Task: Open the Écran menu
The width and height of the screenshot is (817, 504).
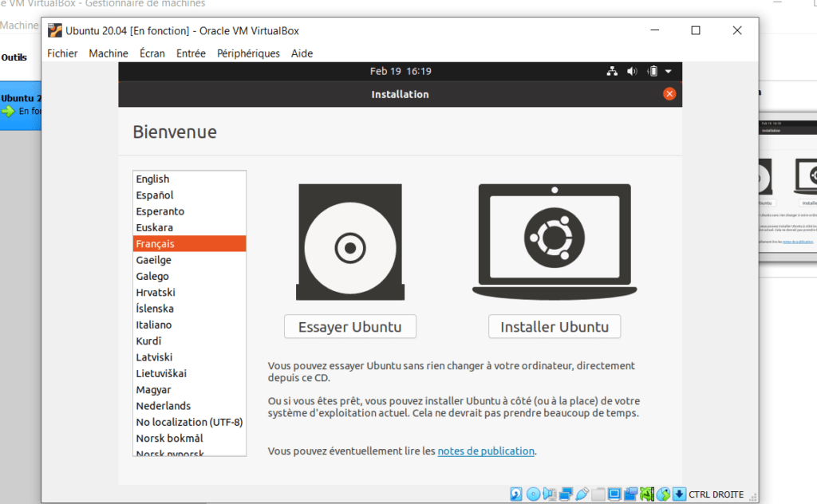Action: click(x=152, y=53)
